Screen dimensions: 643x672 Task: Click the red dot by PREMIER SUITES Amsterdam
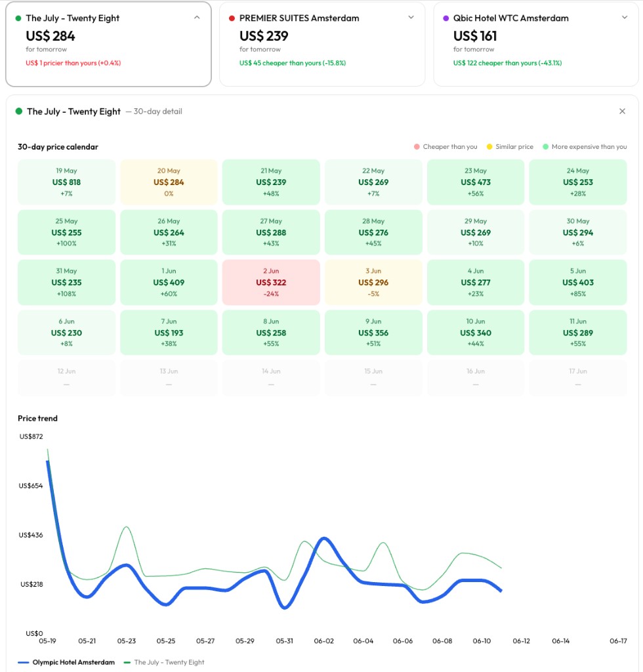tap(232, 18)
